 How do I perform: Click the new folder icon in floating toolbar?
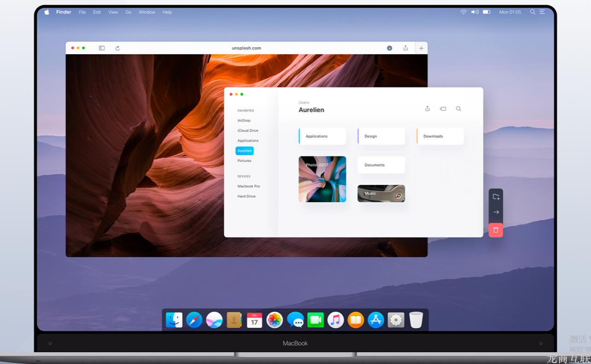[x=496, y=197]
